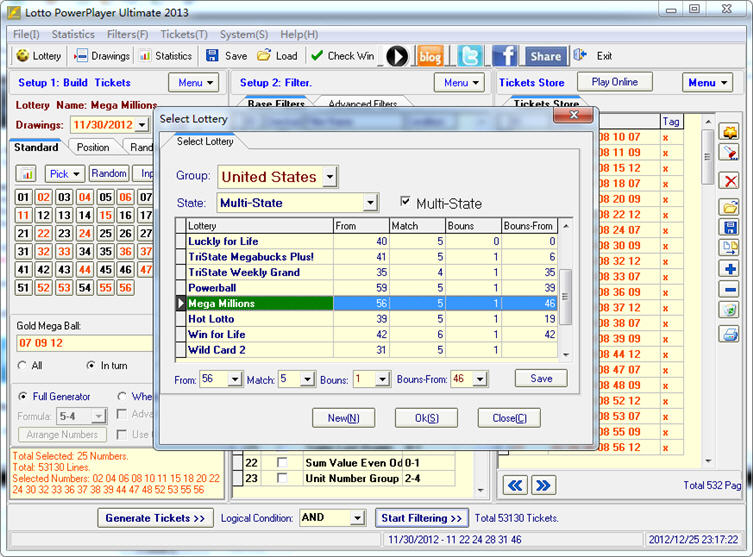753x557 pixels.
Task: Click the Gold Mega Ball input field
Action: pyautogui.click(x=84, y=343)
